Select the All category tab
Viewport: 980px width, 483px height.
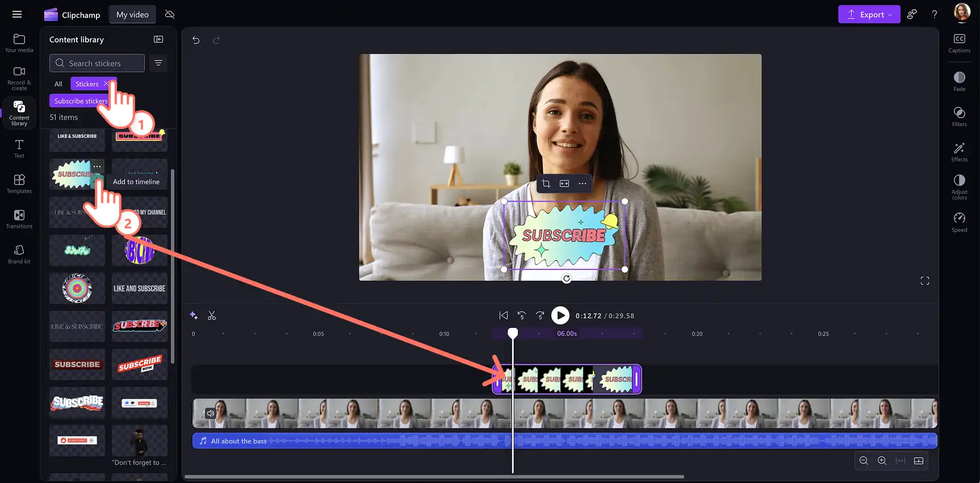58,84
